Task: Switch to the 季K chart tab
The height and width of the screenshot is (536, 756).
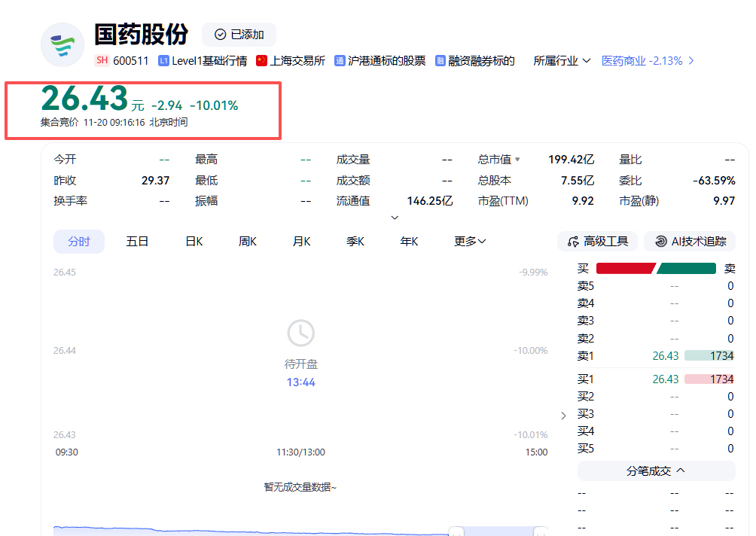Action: pyautogui.click(x=355, y=242)
